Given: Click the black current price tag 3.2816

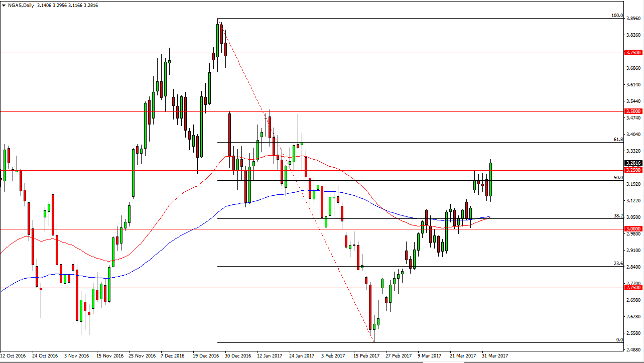Looking at the screenshot, I should click(632, 163).
